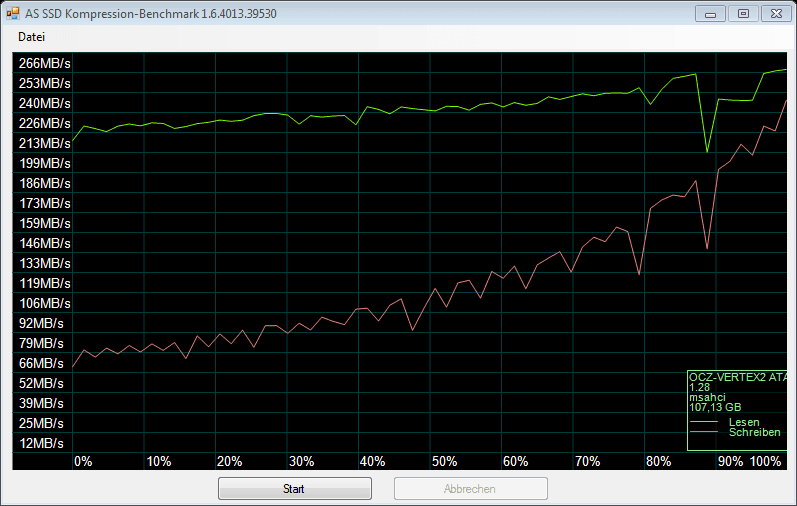The height and width of the screenshot is (506, 797).
Task: Click the 52MB/s axis label
Action: [x=41, y=383]
